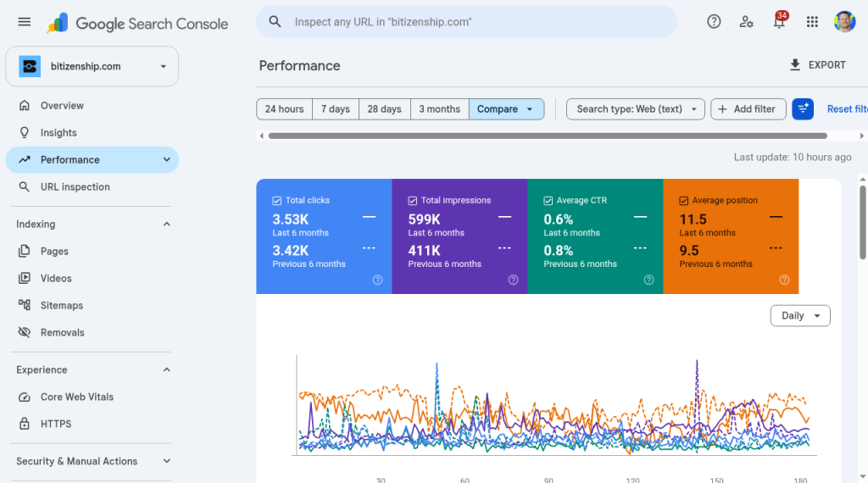Open the bitizenship.com property dropdown
The height and width of the screenshot is (483, 868).
point(92,66)
